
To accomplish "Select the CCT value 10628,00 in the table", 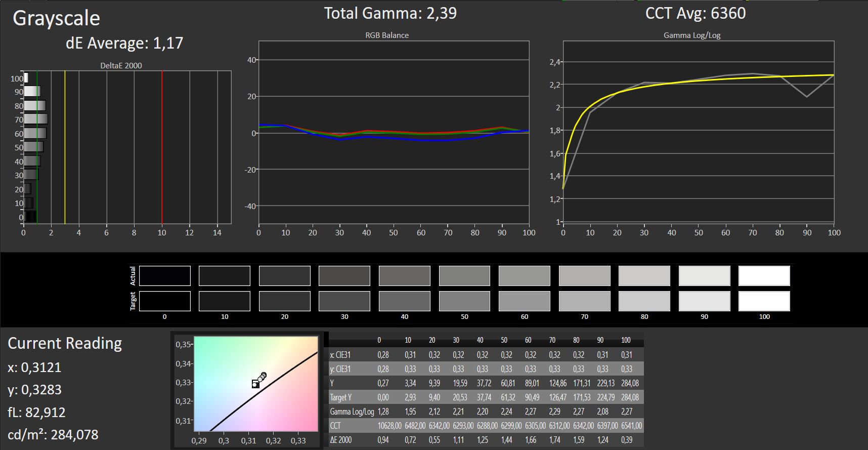I will pyautogui.click(x=389, y=426).
